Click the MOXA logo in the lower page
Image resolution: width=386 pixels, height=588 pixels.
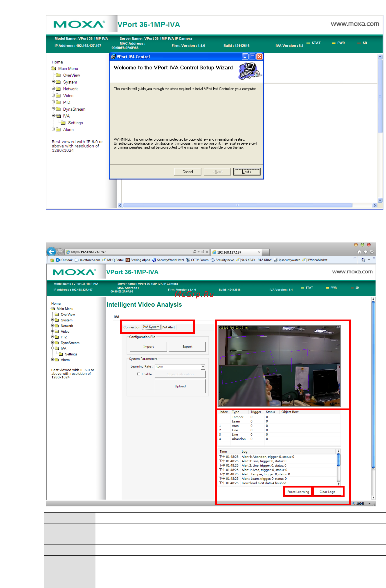tap(74, 272)
